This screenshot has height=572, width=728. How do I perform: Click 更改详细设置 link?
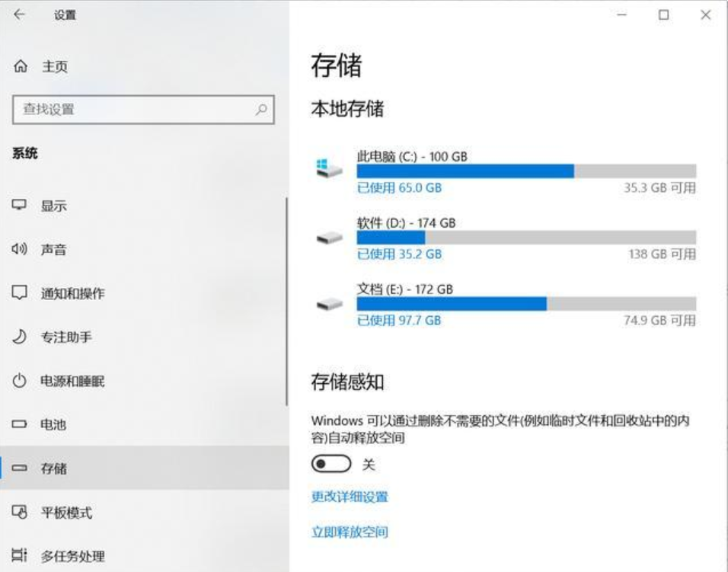pos(350,497)
